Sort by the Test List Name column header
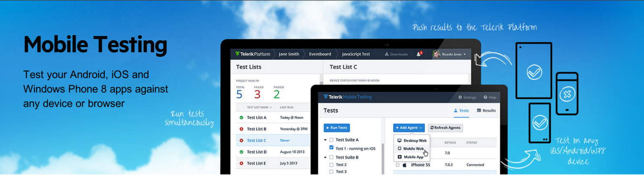Screen dimensions: 644x175 tap(259, 107)
